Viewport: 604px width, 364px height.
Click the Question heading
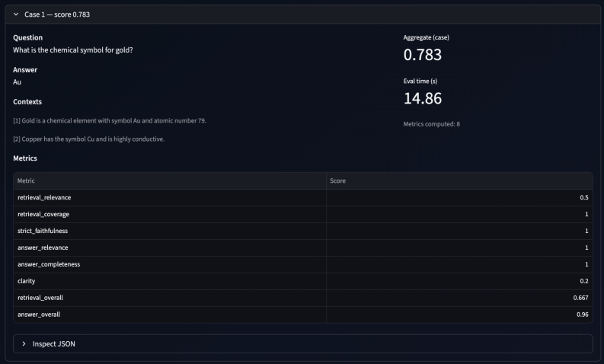[x=27, y=38]
